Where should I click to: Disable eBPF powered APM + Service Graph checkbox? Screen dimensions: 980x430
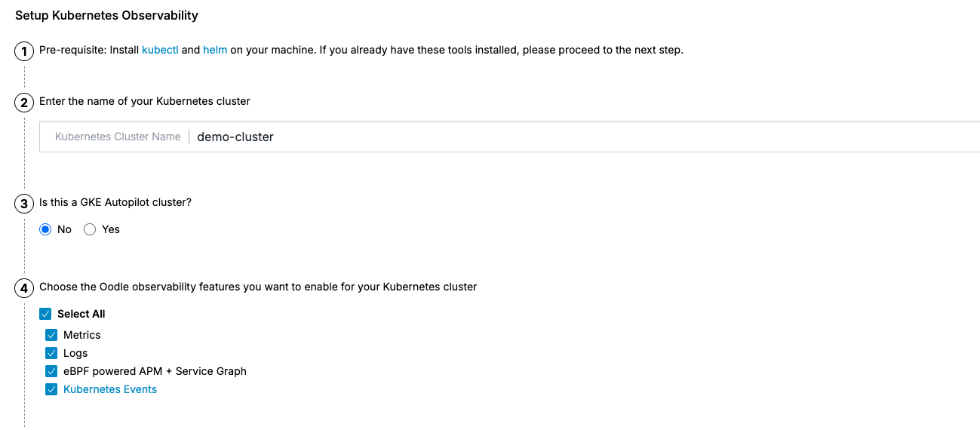[51, 371]
